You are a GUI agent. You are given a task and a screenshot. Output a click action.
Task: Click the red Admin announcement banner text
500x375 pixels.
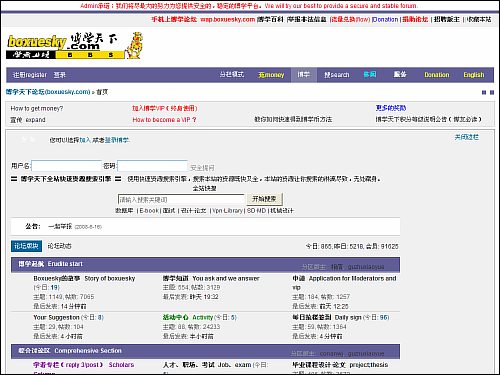[249, 6]
